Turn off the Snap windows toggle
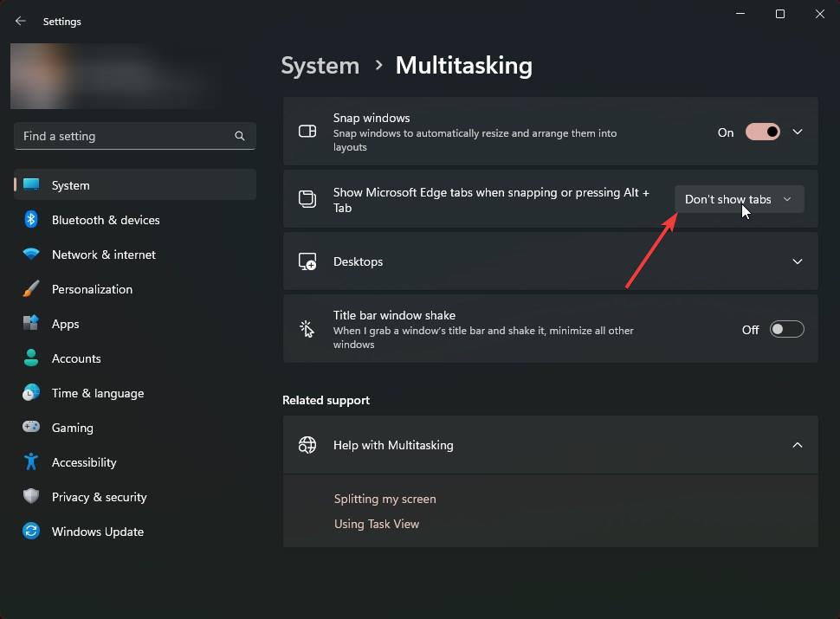 tap(763, 132)
